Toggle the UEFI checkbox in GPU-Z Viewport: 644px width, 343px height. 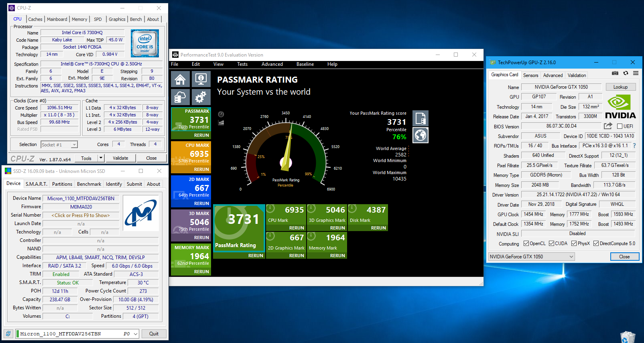pyautogui.click(x=620, y=126)
